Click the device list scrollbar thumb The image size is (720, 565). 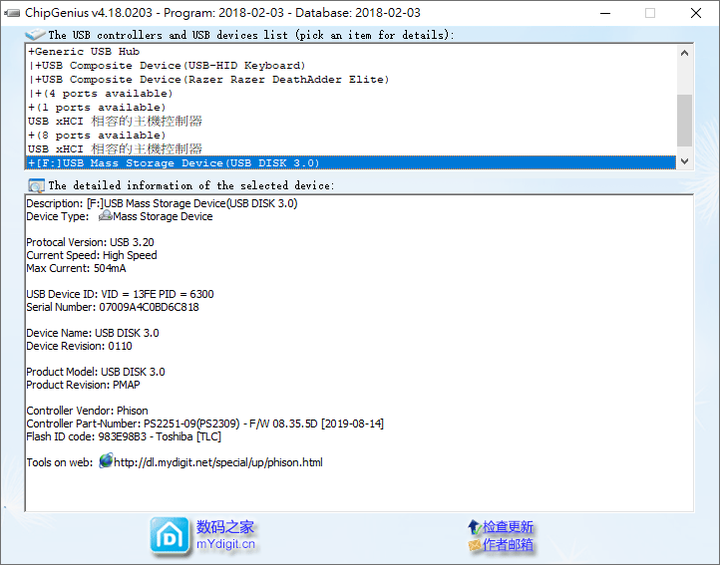coord(684,120)
